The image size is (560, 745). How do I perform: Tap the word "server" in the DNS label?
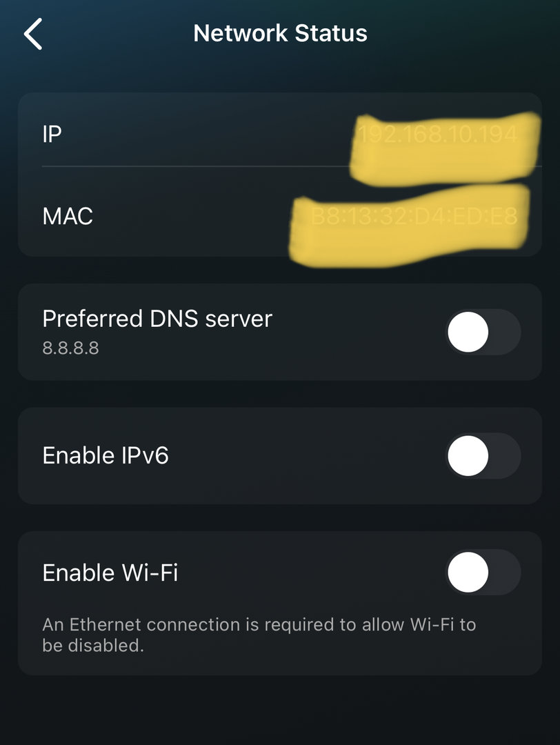click(239, 319)
